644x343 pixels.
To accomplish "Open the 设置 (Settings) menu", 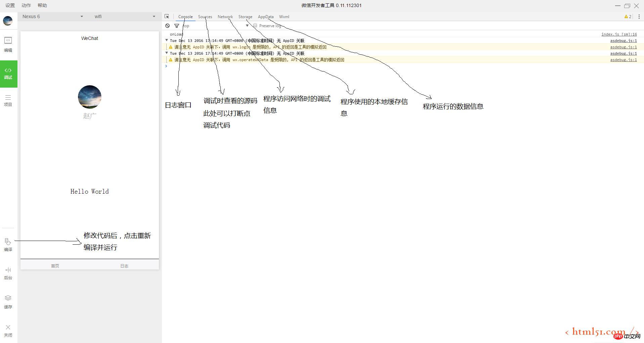I will point(10,5).
